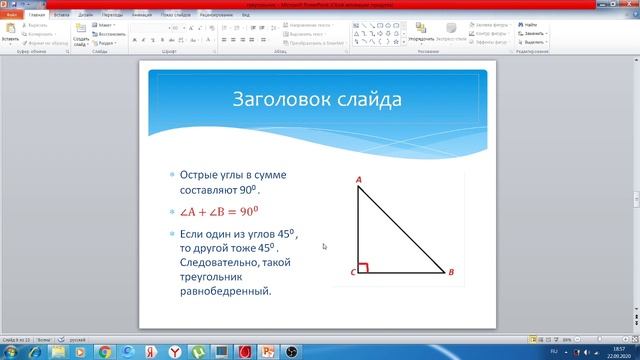Click the Найти find button
This screenshot has height=360, width=640.
click(528, 25)
